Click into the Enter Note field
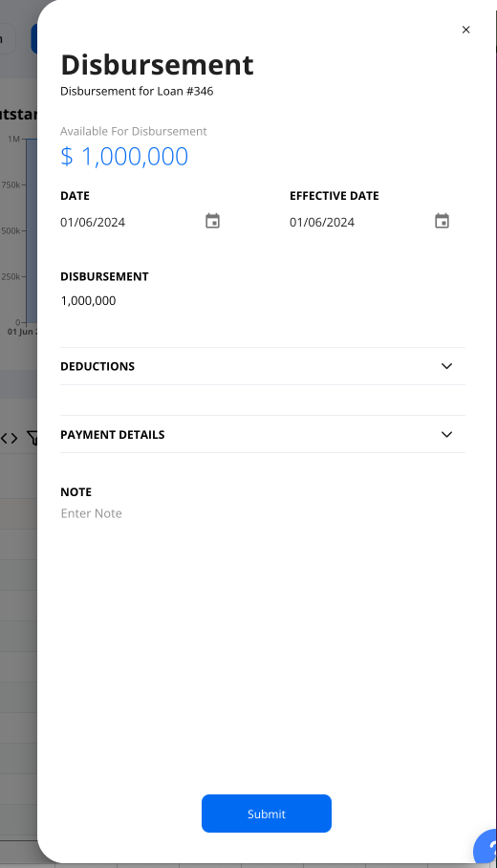Viewport: 497px width, 868px height. click(x=262, y=513)
